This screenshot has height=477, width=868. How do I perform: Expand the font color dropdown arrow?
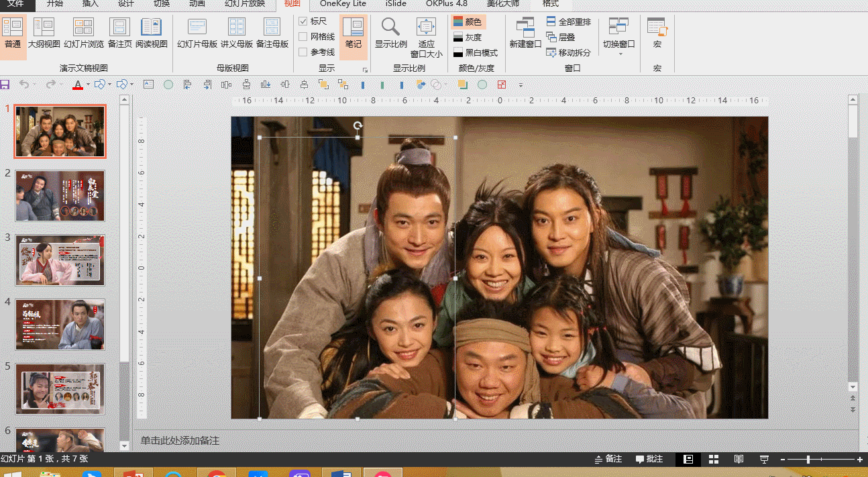pyautogui.click(x=88, y=85)
